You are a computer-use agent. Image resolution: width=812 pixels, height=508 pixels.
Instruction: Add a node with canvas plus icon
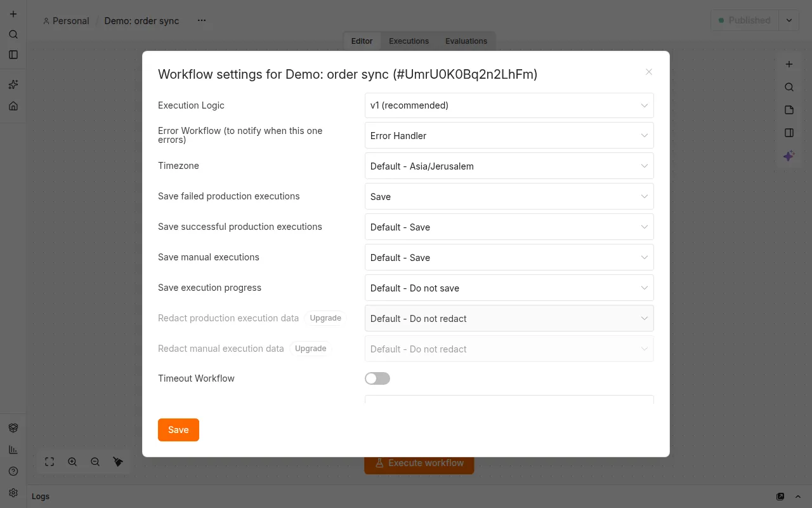[789, 64]
